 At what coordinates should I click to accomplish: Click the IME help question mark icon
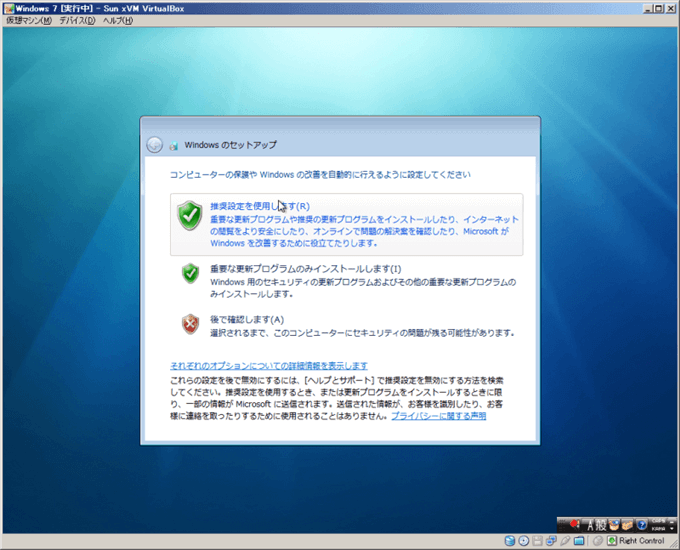(x=639, y=524)
